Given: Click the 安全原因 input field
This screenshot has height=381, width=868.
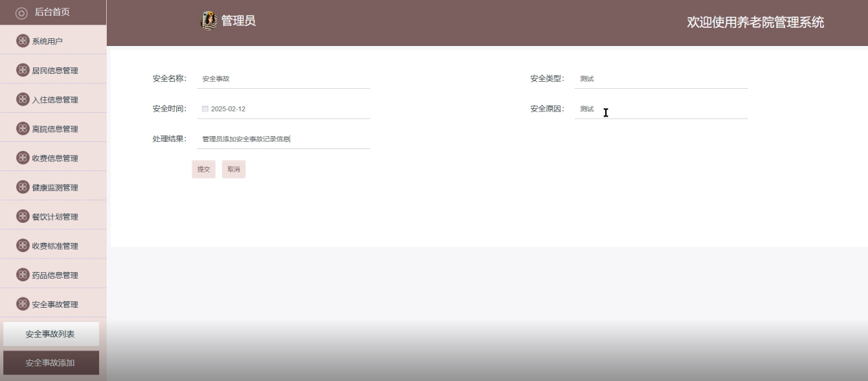Looking at the screenshot, I should (661, 109).
